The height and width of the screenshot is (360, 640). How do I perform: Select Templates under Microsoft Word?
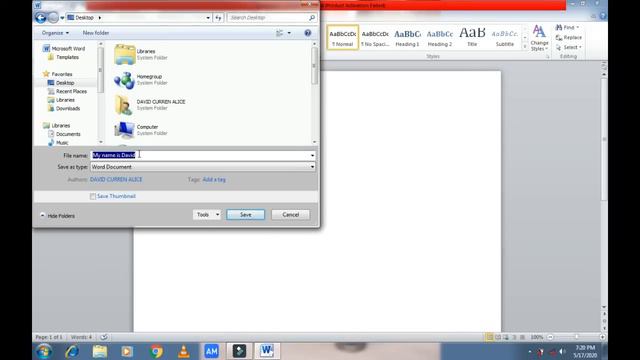click(67, 58)
